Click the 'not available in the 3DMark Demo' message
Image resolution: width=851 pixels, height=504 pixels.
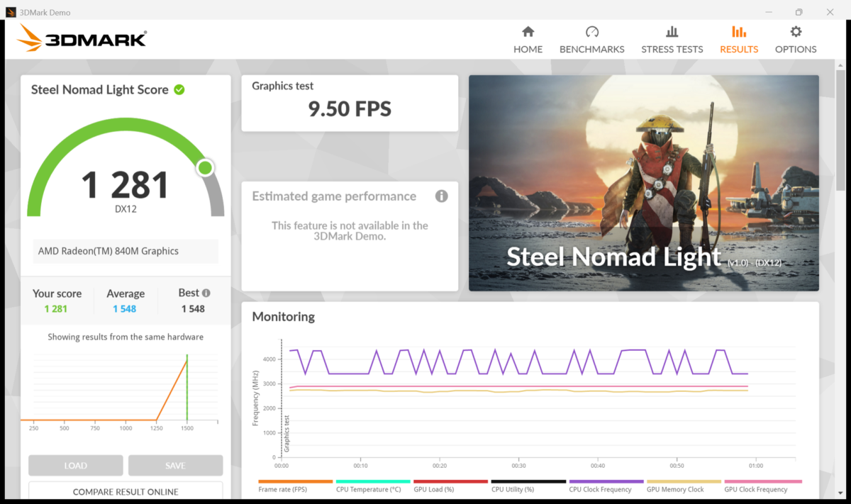coord(350,231)
